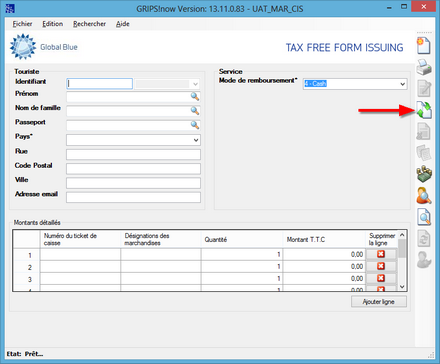Click the Etat: Prêt status text
Screen dimensions: 440x364
(25, 354)
